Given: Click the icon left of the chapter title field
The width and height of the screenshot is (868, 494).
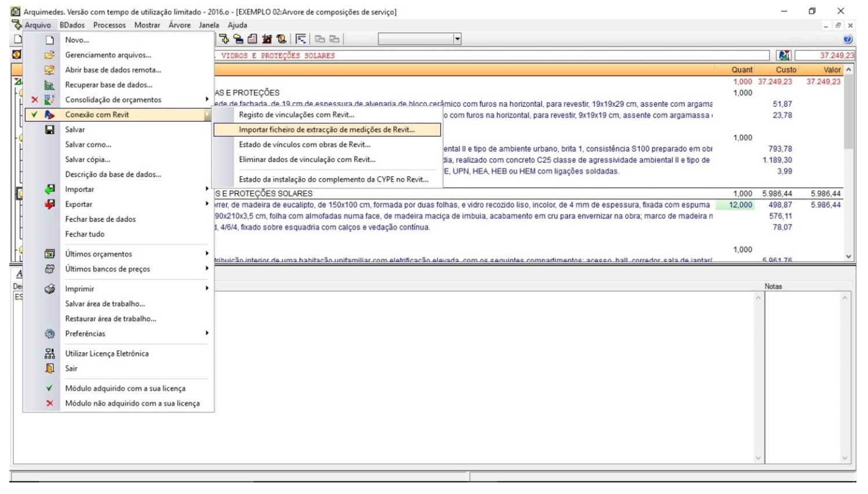Looking at the screenshot, I should click(17, 55).
